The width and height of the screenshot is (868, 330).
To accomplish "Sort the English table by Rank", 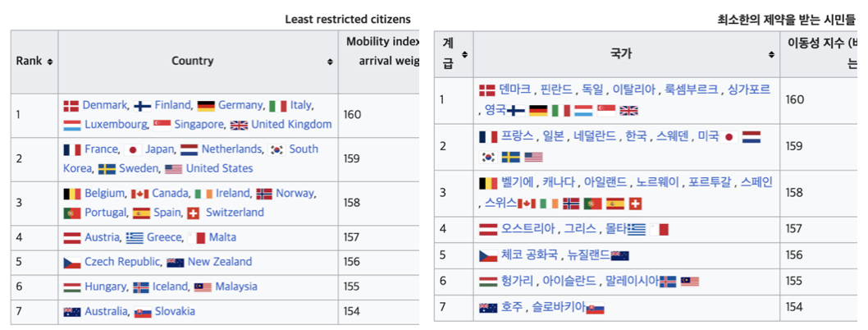I will (x=50, y=62).
